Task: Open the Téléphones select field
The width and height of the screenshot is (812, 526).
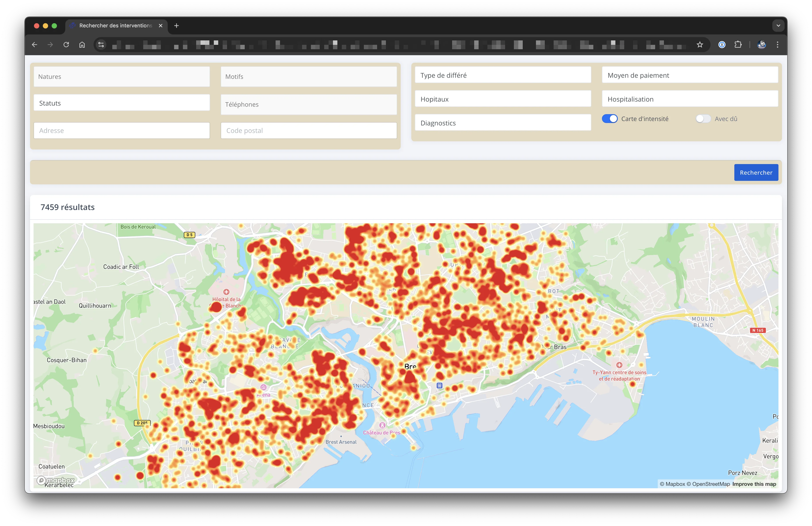Action: click(309, 104)
